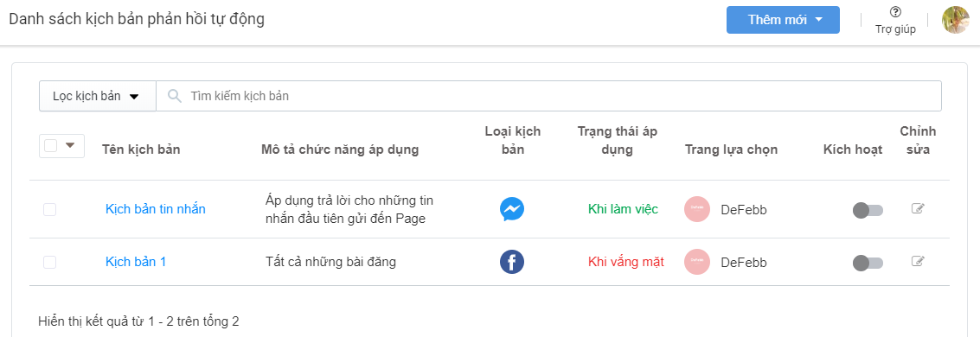The width and height of the screenshot is (980, 337).
Task: Edit Kịch bản tin nhắn with pencil icon
Action: pos(918,208)
